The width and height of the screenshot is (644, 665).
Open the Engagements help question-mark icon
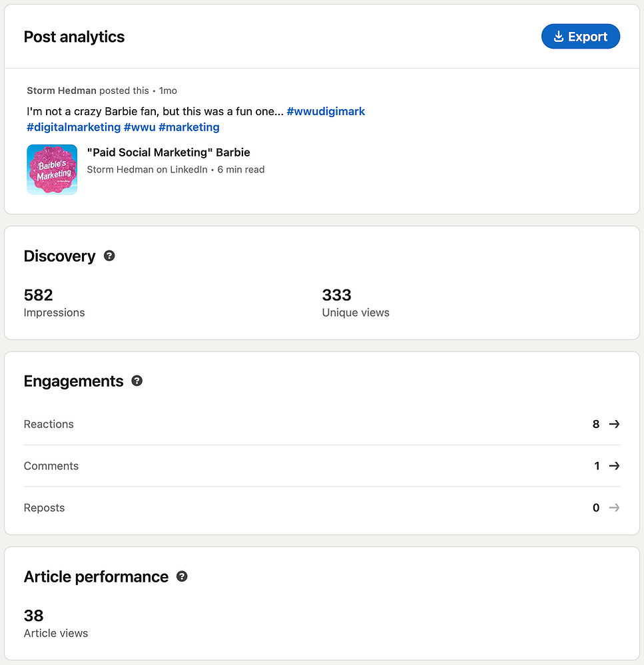pos(137,381)
